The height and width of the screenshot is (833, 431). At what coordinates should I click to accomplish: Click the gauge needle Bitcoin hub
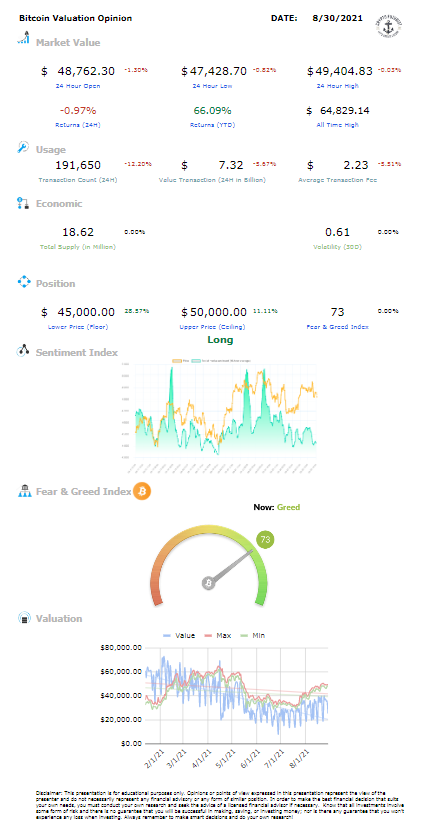209,583
